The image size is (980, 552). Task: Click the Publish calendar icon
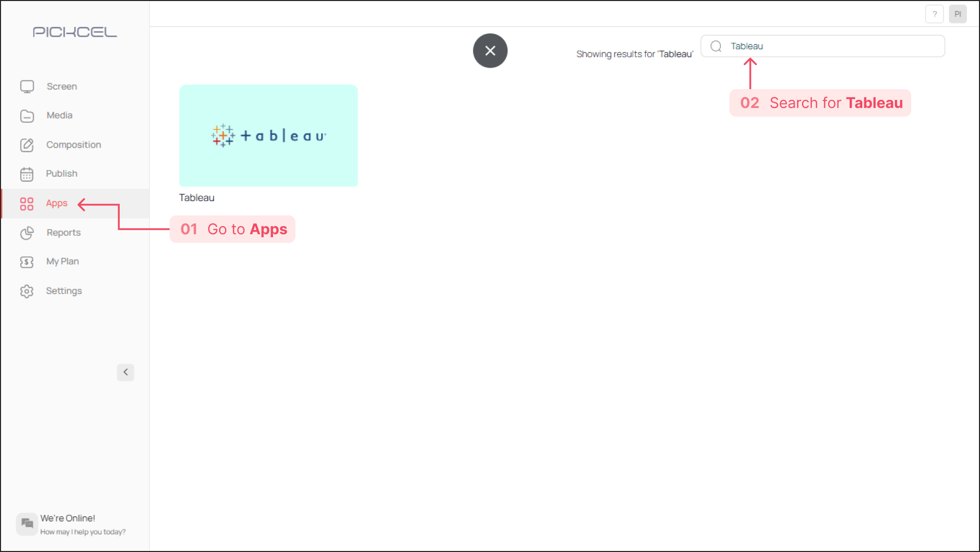point(27,174)
